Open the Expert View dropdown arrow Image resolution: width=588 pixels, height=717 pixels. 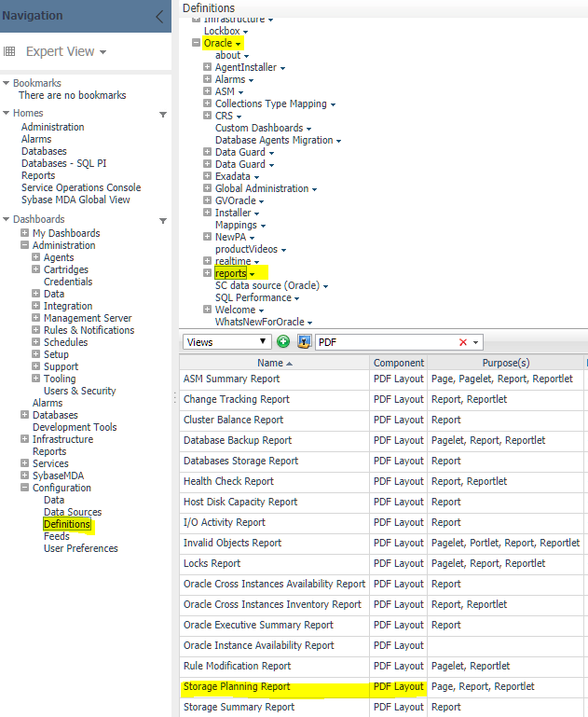point(103,52)
